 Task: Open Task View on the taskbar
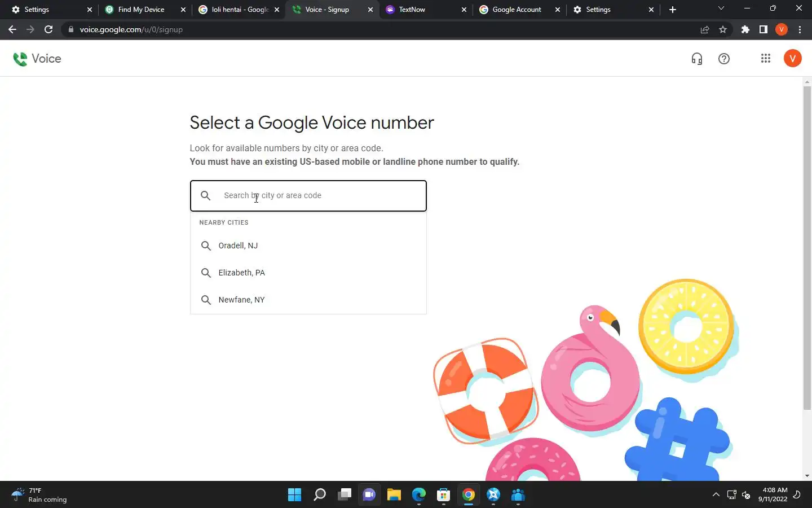tap(345, 495)
